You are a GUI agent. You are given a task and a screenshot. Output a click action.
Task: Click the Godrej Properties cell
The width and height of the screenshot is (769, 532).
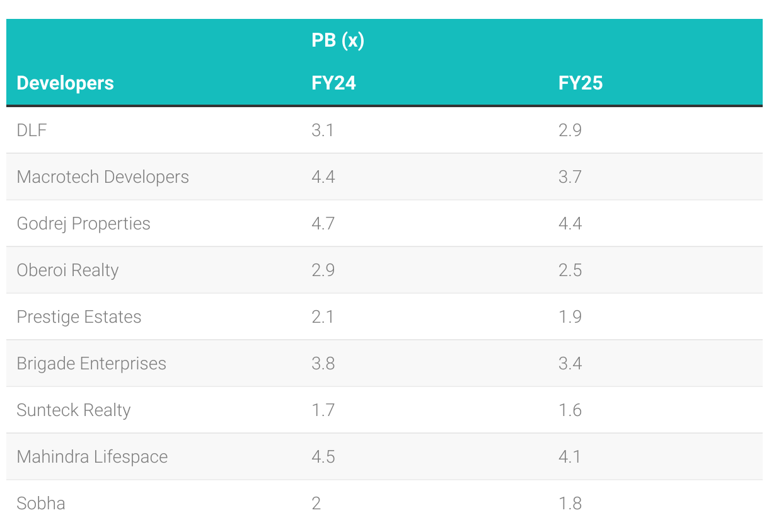click(x=83, y=223)
